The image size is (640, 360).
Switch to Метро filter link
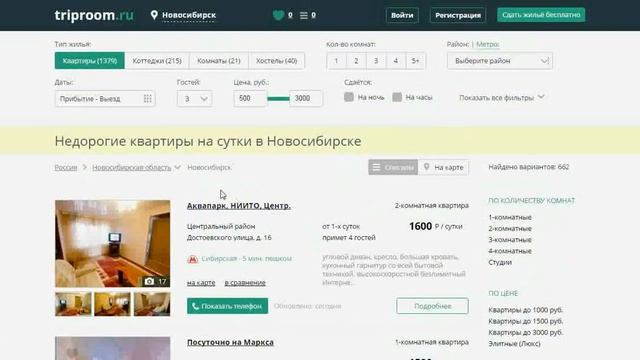tap(487, 44)
